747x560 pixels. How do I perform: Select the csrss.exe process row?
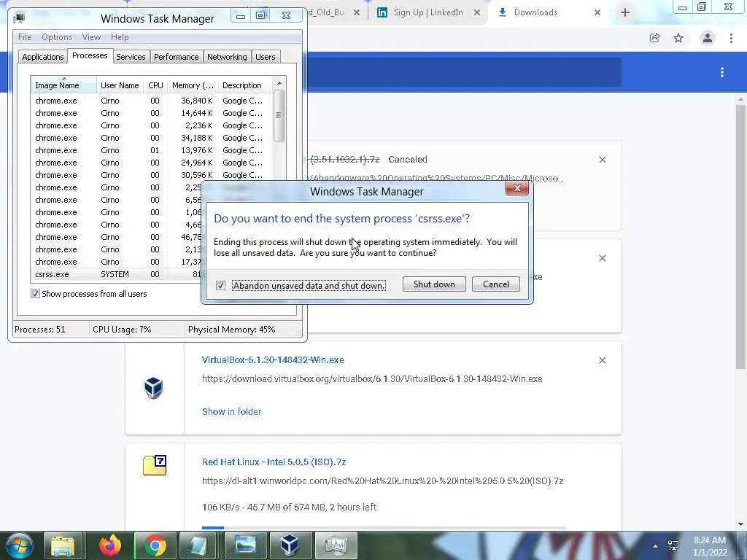[x=117, y=274]
